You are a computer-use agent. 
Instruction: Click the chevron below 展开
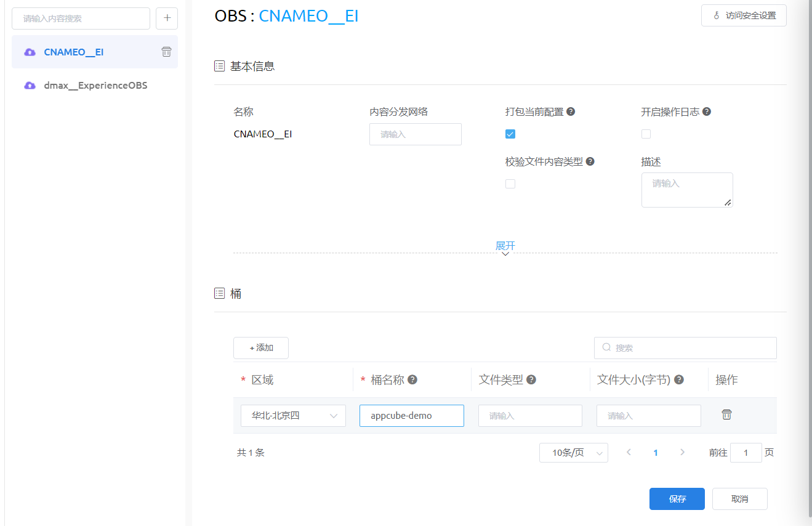505,254
